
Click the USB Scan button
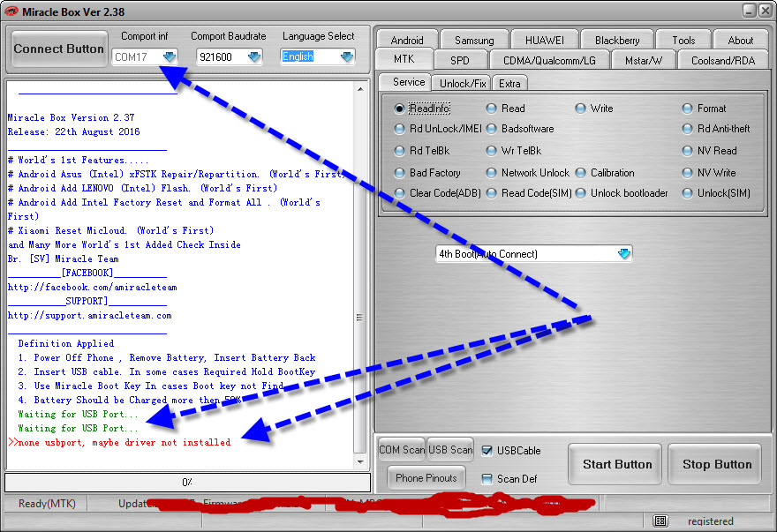(x=450, y=450)
